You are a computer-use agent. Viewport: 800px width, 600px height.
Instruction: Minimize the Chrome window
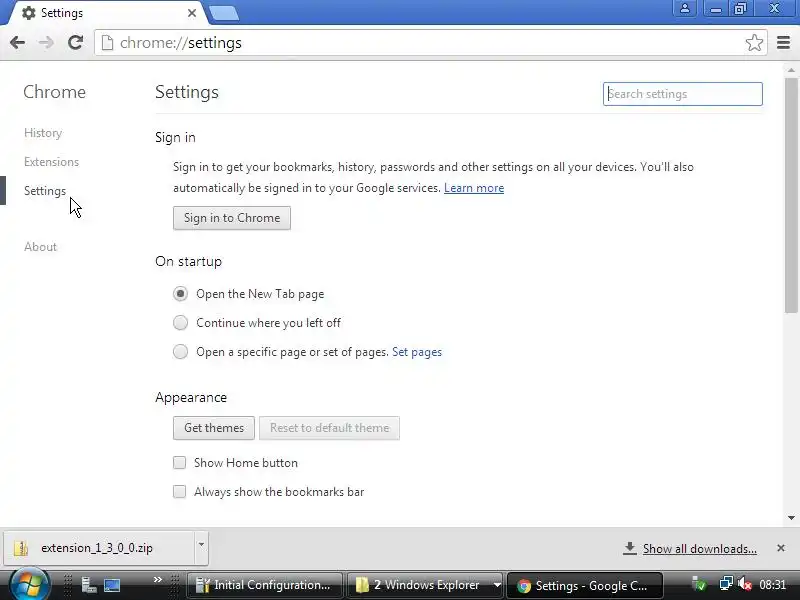click(716, 8)
